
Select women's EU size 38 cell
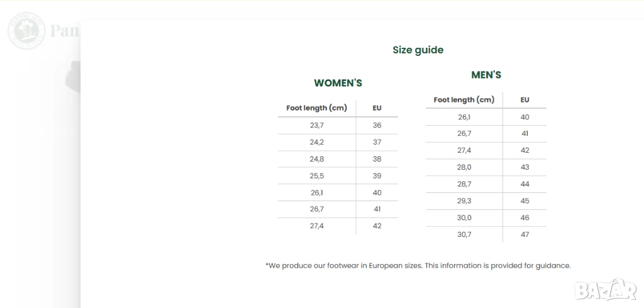coord(377,159)
